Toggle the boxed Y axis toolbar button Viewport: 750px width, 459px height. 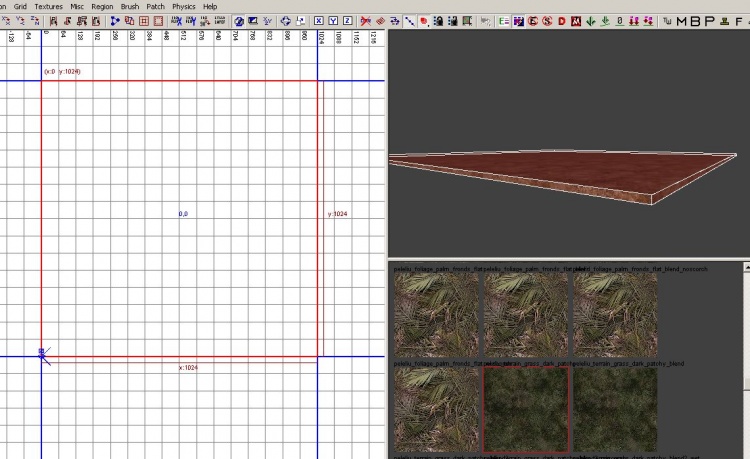click(x=333, y=21)
